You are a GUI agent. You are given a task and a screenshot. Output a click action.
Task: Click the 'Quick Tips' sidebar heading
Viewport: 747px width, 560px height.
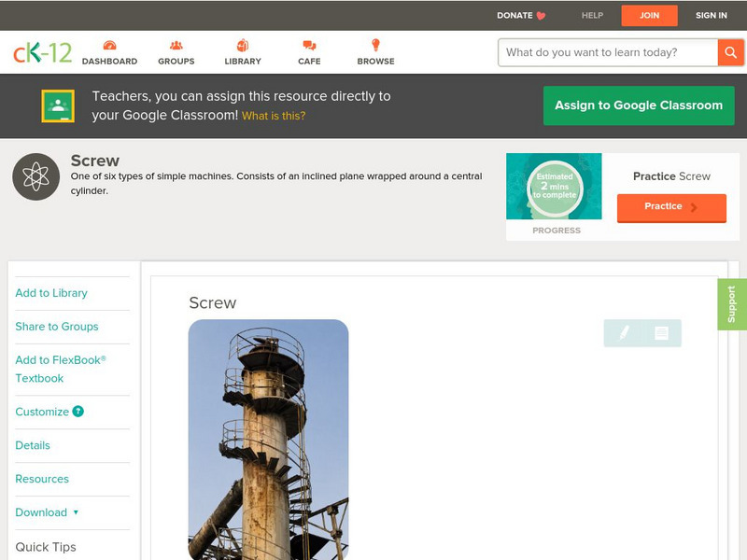coord(46,547)
